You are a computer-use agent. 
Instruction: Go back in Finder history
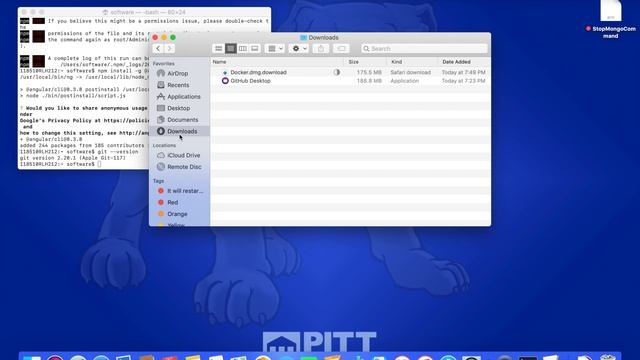click(158, 49)
